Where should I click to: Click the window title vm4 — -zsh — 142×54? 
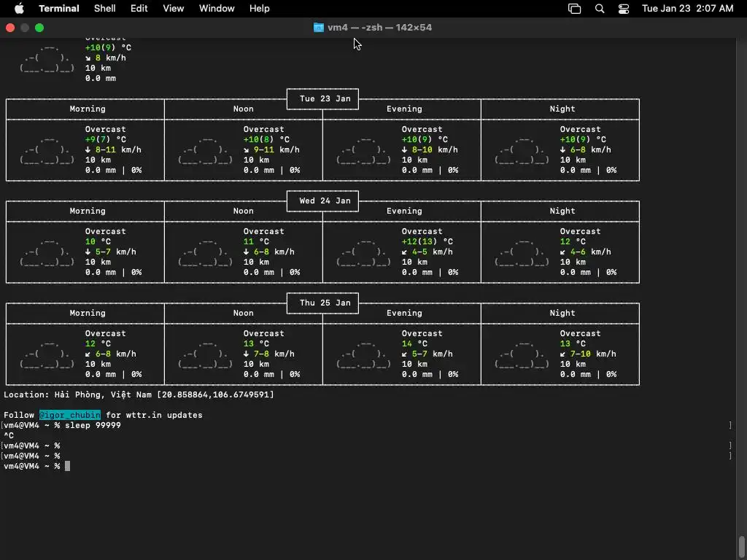coord(379,28)
